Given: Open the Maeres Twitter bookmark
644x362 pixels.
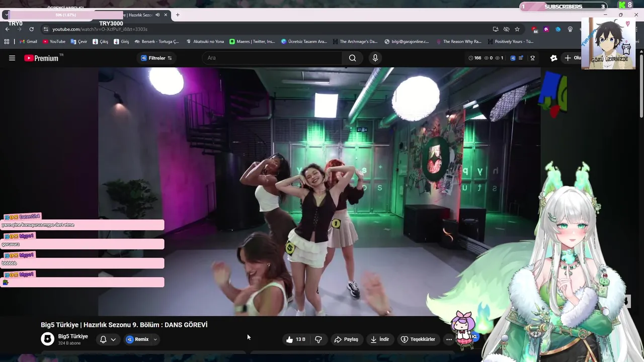Looking at the screenshot, I should pyautogui.click(x=253, y=42).
